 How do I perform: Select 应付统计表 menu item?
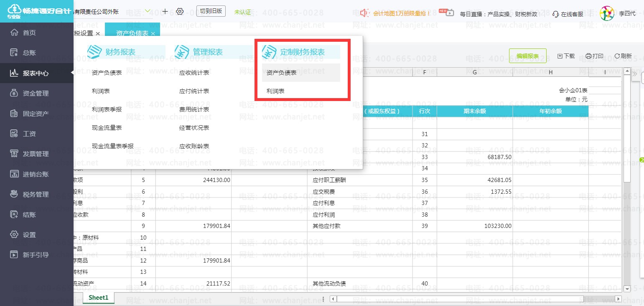194,91
